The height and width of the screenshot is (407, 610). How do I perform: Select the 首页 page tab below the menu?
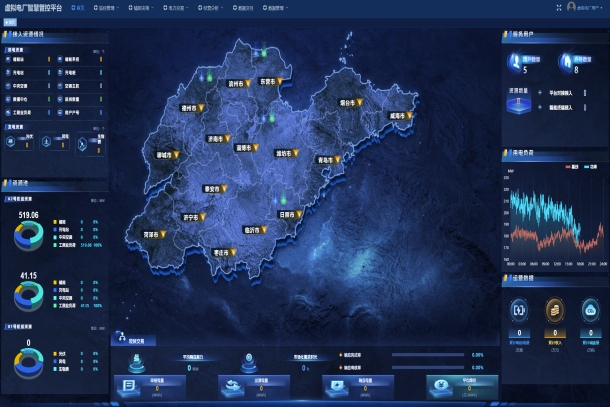(x=12, y=20)
